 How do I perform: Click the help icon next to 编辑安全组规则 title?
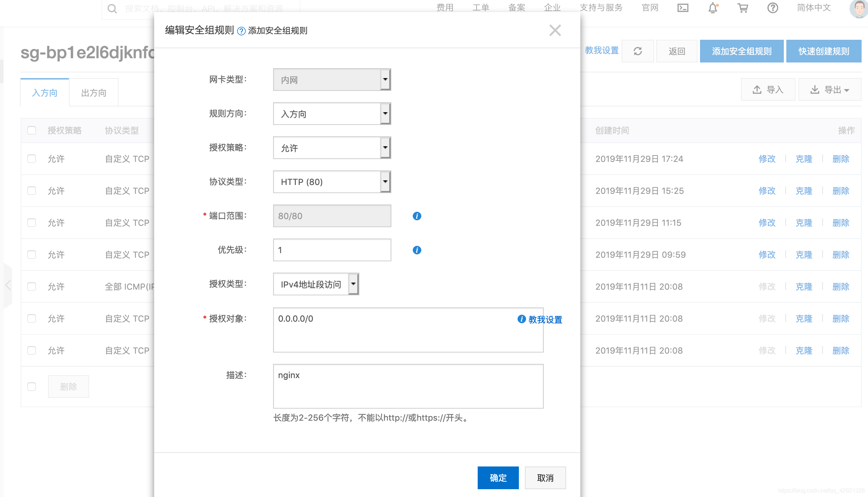[241, 31]
